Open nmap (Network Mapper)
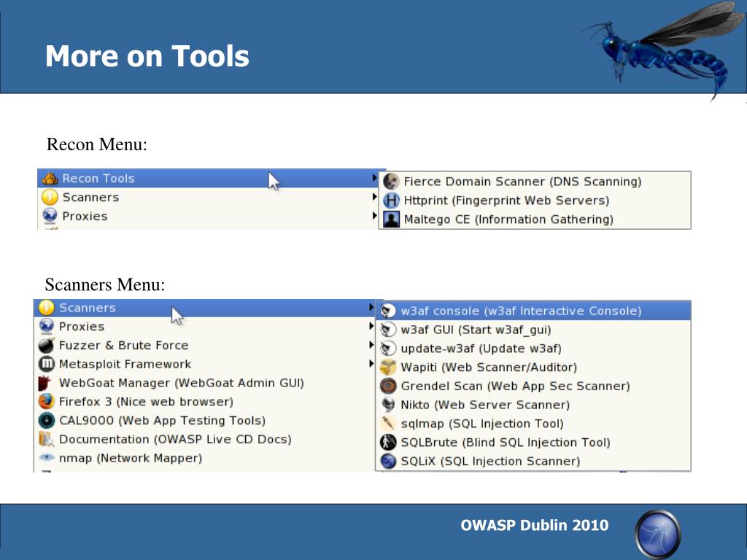 205,458
